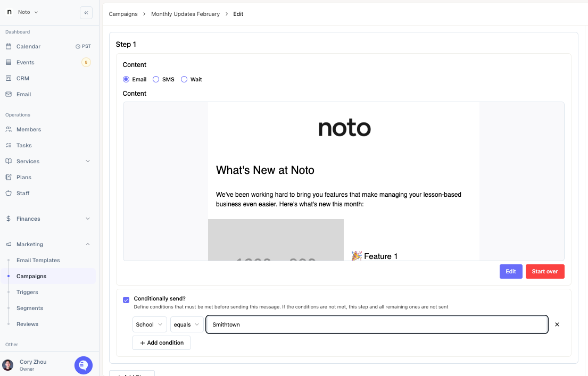Click the Calendar icon in the sidebar
This screenshot has height=376, width=588.
click(9, 46)
